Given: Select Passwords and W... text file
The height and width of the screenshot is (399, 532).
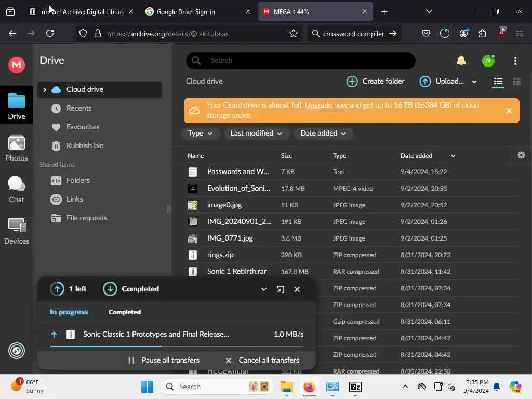Looking at the screenshot, I should click(x=346, y=171).
